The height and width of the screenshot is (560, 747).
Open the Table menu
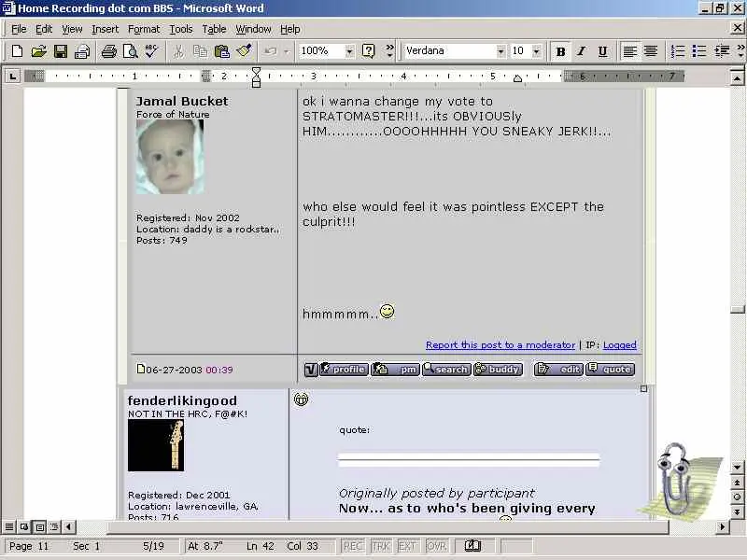point(214,29)
